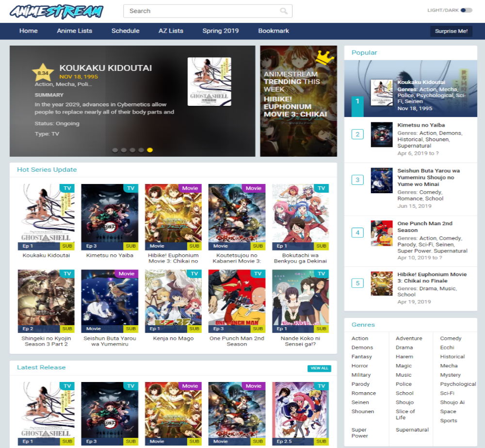Select the Action genre in Genres list
Image resolution: width=485 pixels, height=448 pixels.
coord(360,338)
